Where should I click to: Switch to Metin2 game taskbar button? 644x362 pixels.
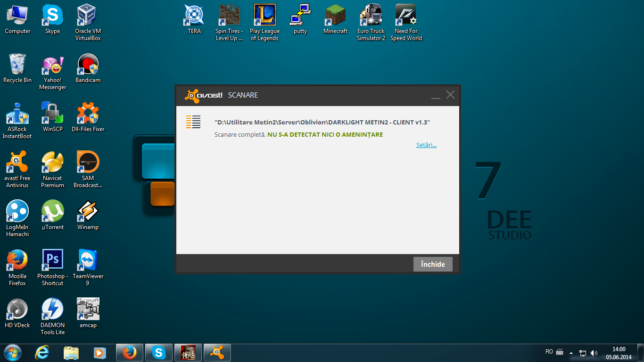pyautogui.click(x=188, y=352)
